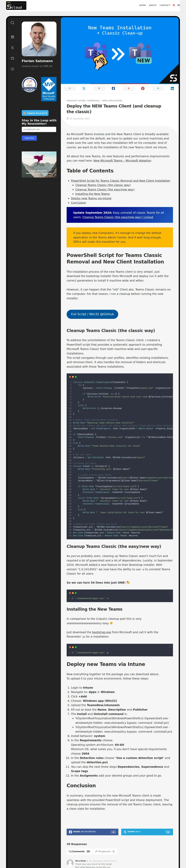This screenshot has width=186, height=868.
Task: Open the link in the Update September 2024 box
Action: (118, 217)
